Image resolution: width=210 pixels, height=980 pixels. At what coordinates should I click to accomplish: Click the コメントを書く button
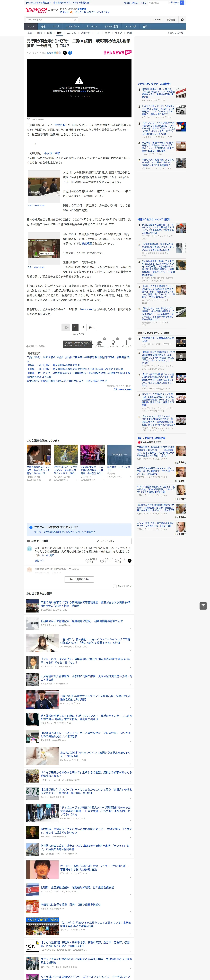tap(105, 541)
